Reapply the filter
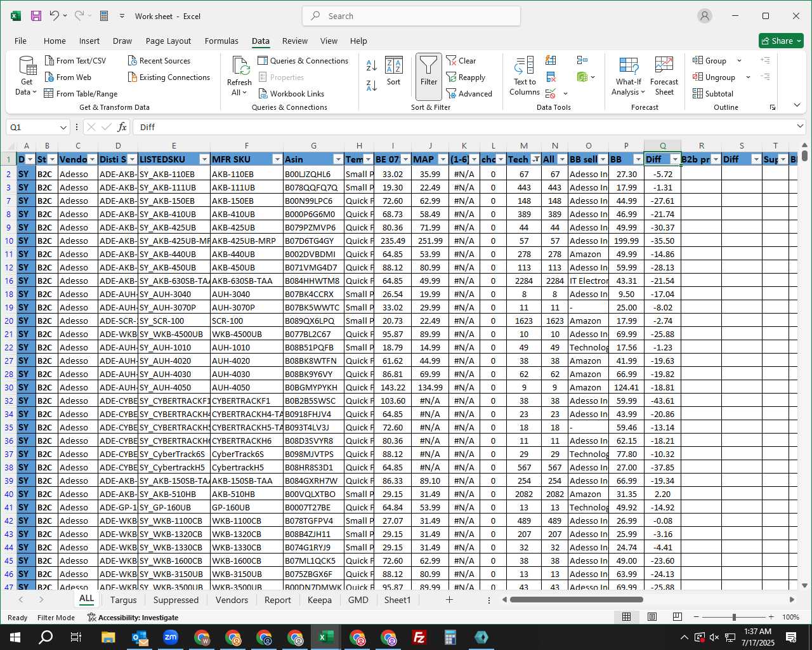The height and width of the screenshot is (650, 812). click(x=466, y=77)
